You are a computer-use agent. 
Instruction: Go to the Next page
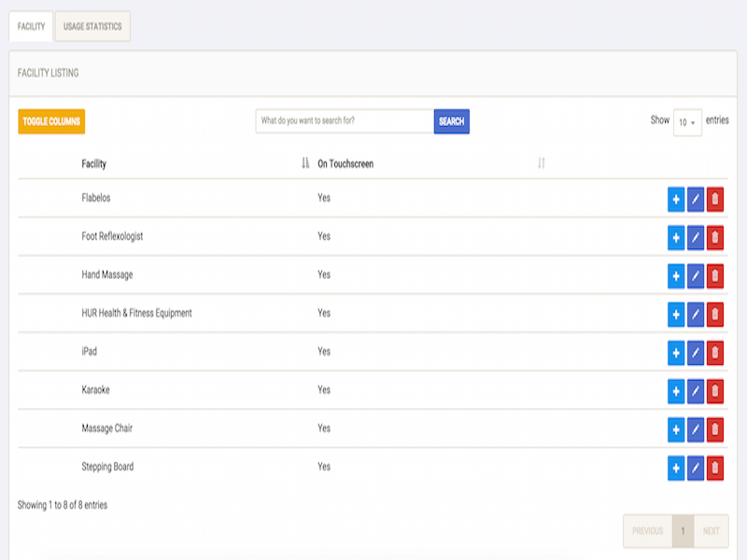[711, 531]
